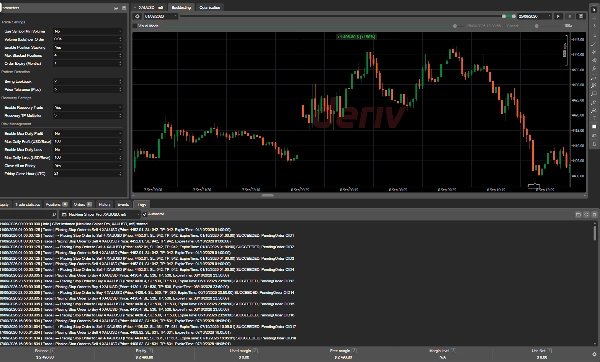Screen dimensions: 600x362
Task: Click the Price Tolerance (Pips) stepper
Action: (x=120, y=90)
